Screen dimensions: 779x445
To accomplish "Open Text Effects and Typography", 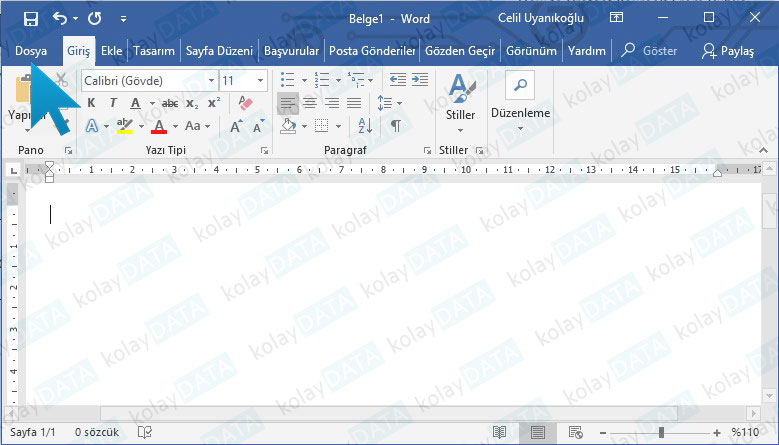I will [92, 126].
